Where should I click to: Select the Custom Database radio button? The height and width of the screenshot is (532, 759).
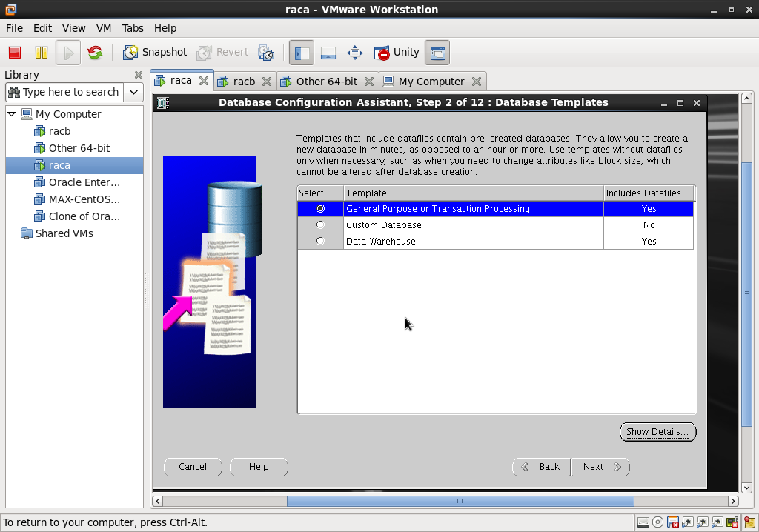[x=320, y=225]
